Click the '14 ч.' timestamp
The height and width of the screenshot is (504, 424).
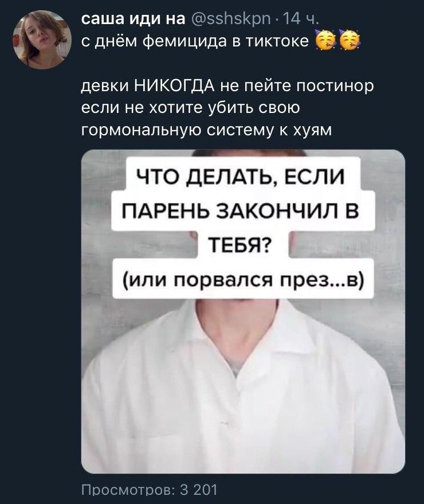click(297, 19)
